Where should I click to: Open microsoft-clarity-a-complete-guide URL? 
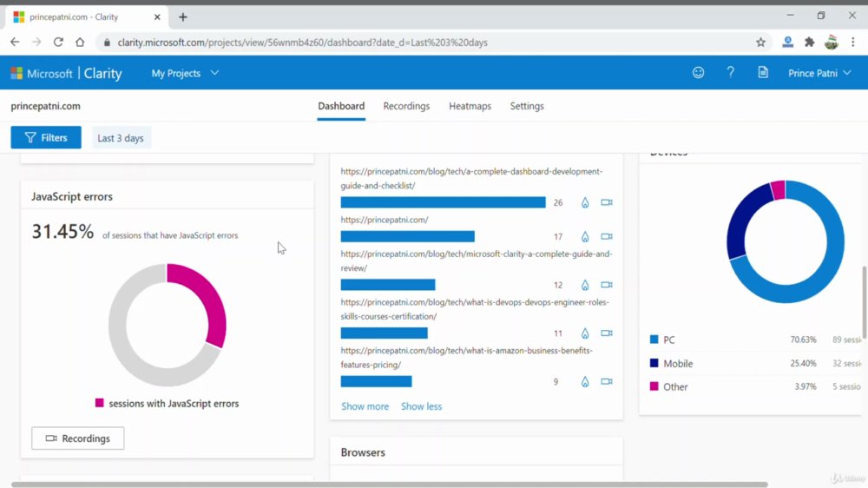(x=476, y=260)
